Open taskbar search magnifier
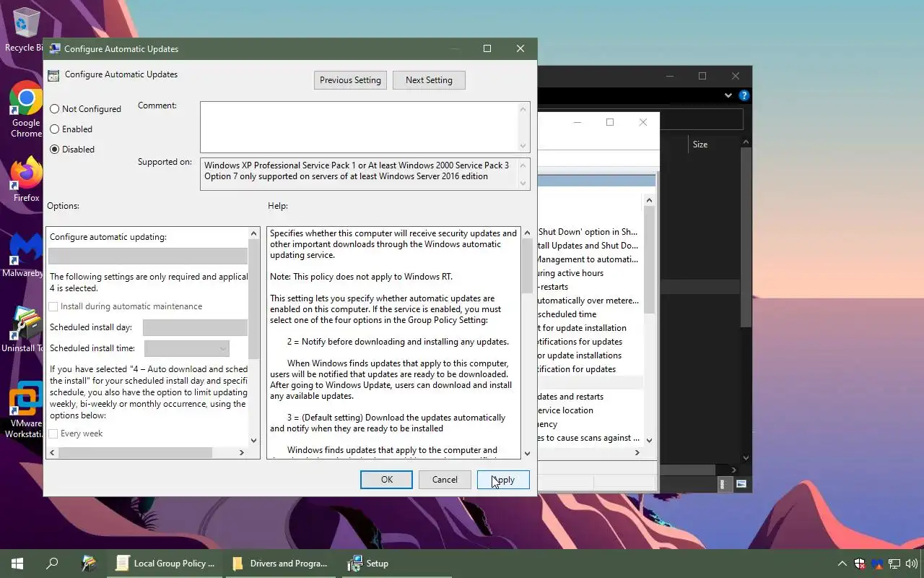The image size is (924, 578). [x=52, y=564]
